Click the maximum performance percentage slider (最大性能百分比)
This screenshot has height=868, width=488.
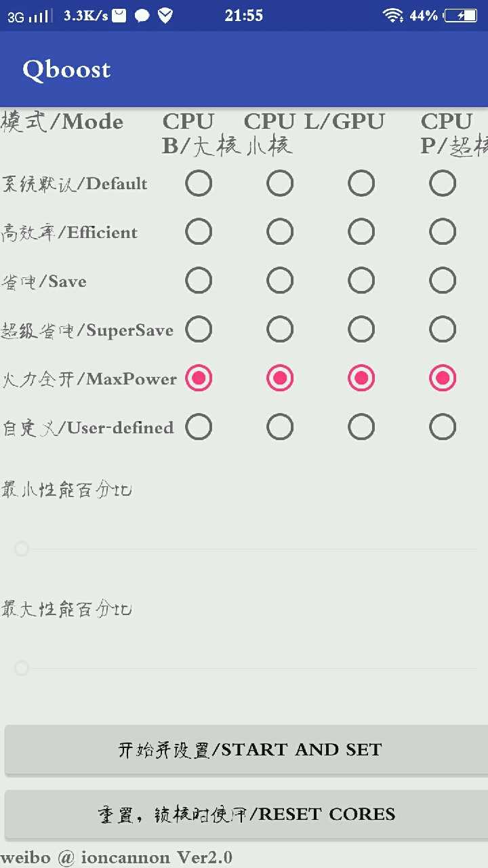click(247, 669)
